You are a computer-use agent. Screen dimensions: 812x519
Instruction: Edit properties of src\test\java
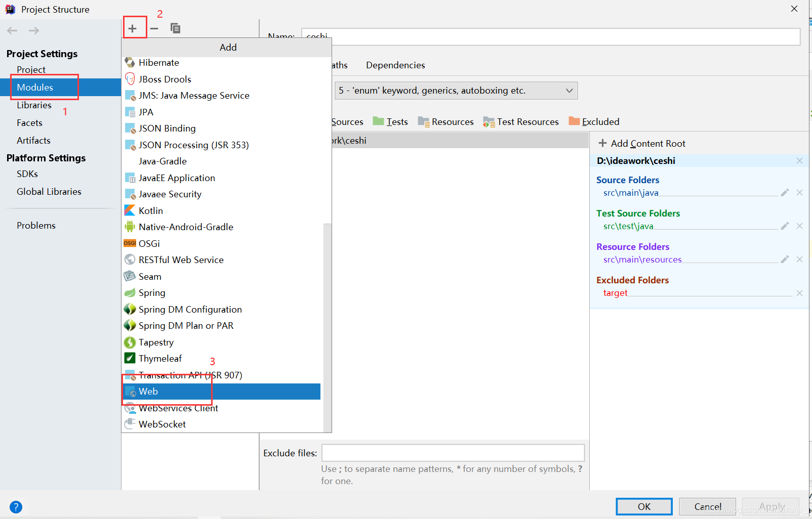(x=785, y=226)
